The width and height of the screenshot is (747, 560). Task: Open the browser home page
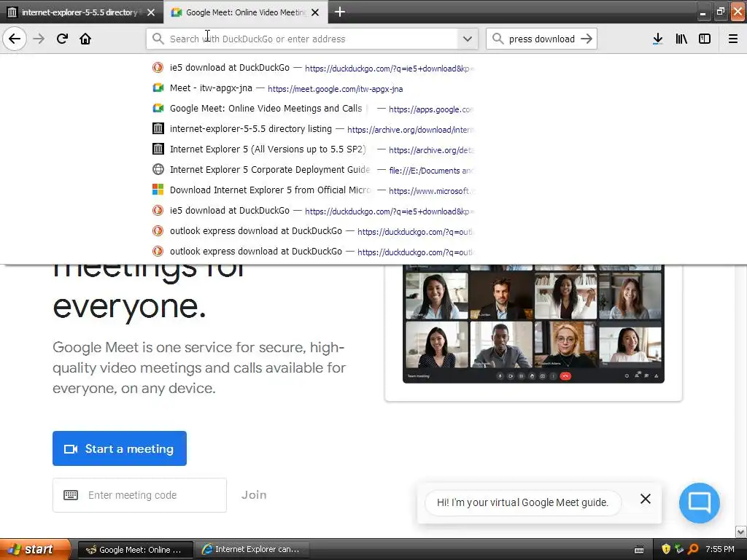pos(85,39)
